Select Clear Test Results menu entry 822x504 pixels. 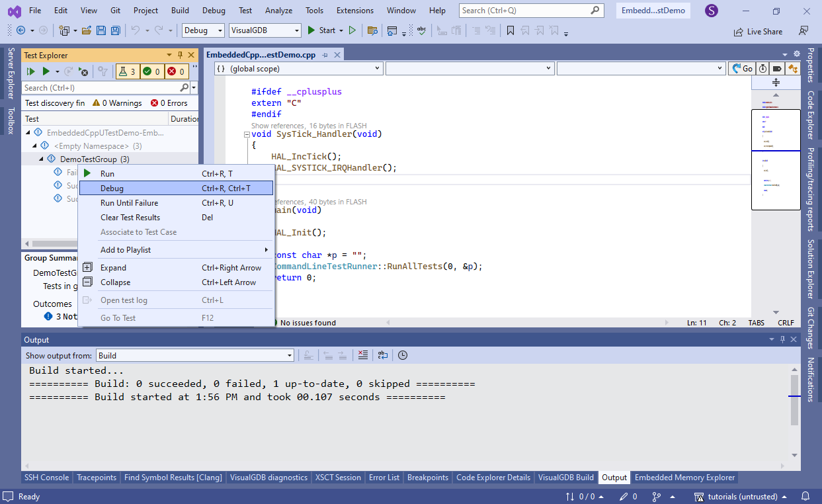[x=176, y=218]
